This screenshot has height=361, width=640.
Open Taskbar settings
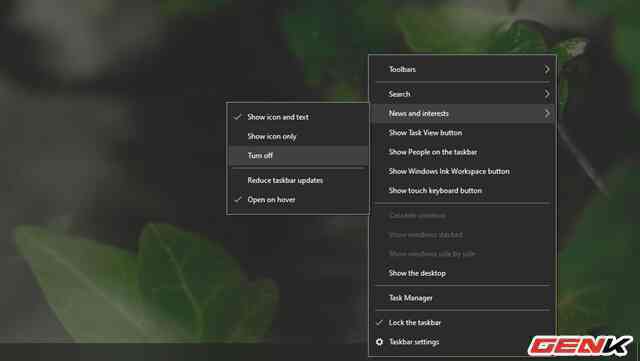pos(462,342)
